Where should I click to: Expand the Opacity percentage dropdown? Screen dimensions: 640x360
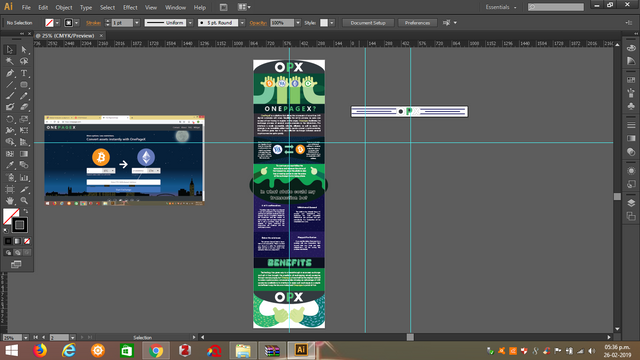click(x=298, y=23)
